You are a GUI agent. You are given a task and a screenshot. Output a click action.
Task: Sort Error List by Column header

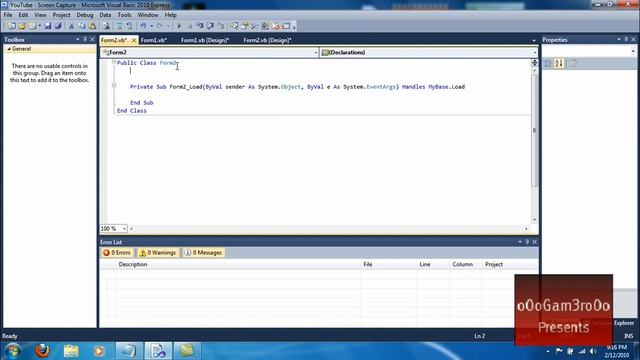pos(466,264)
